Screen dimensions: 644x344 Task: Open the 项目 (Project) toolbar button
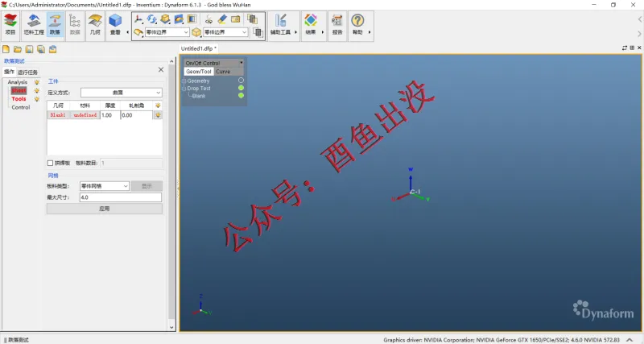pos(10,25)
